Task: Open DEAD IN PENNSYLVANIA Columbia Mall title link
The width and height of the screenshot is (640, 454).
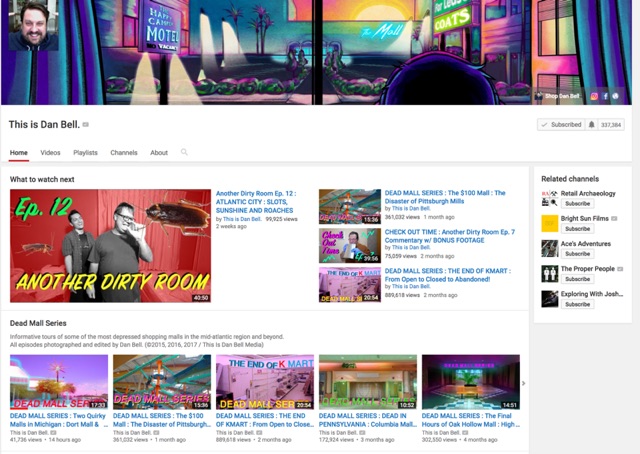Action: click(x=368, y=420)
